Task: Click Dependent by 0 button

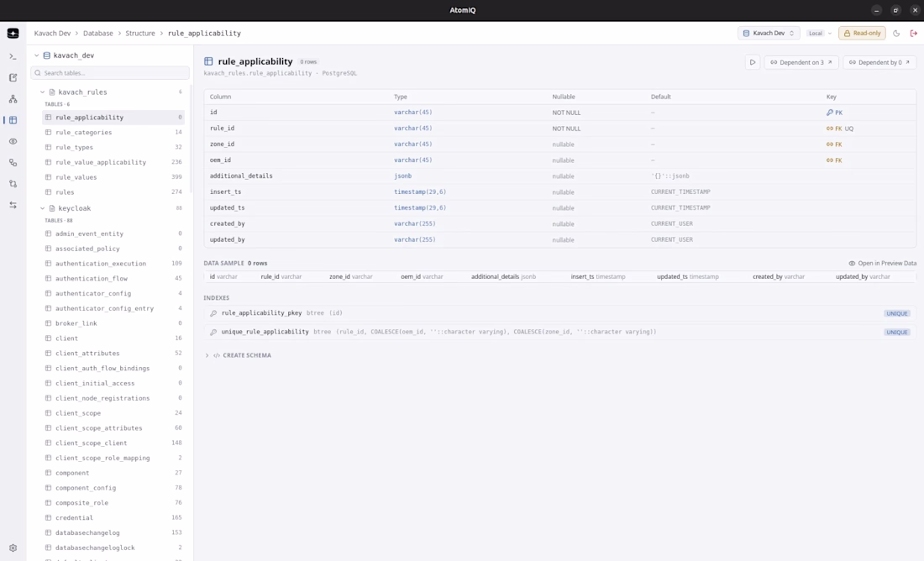Action: click(x=879, y=62)
